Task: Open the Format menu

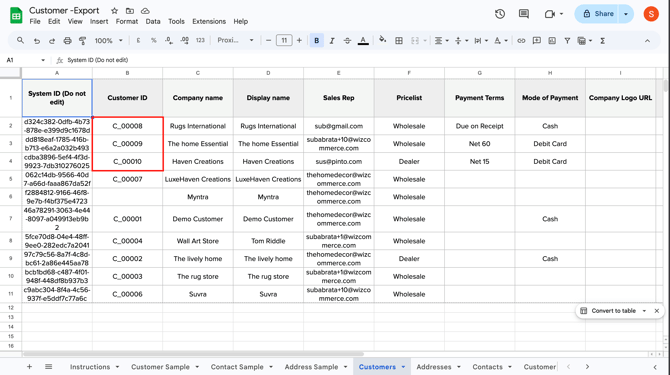Action: (127, 21)
